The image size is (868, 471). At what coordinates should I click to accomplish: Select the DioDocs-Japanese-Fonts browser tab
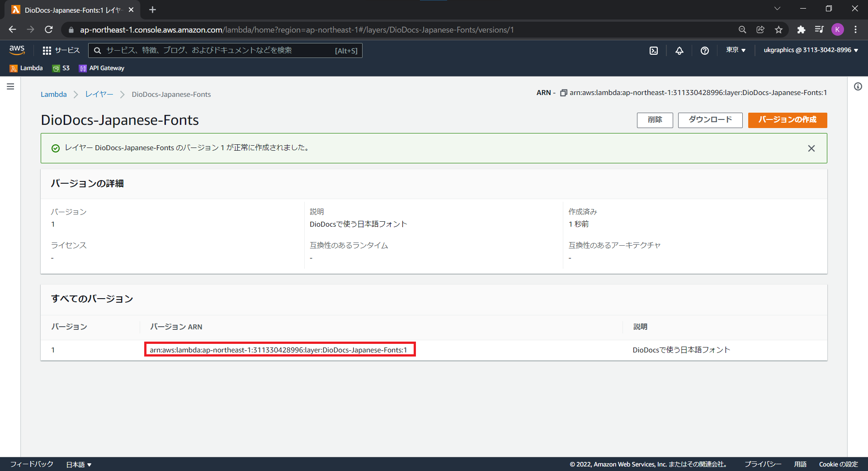(72, 10)
